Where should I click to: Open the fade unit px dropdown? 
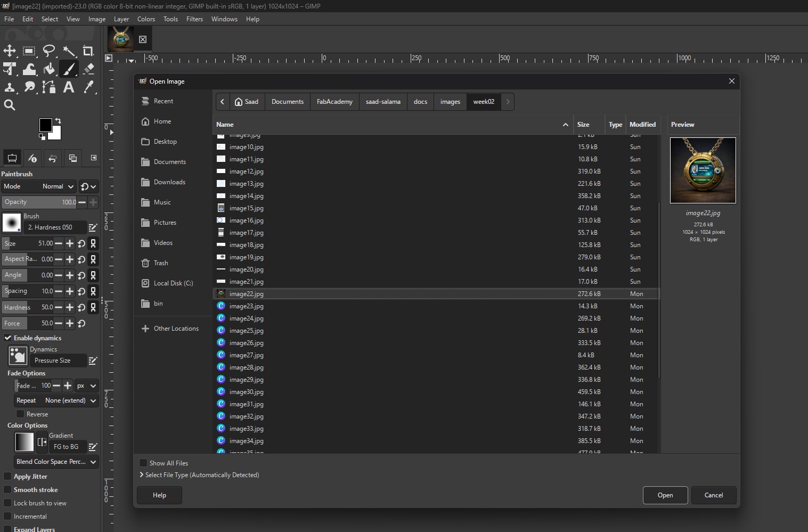tap(87, 386)
